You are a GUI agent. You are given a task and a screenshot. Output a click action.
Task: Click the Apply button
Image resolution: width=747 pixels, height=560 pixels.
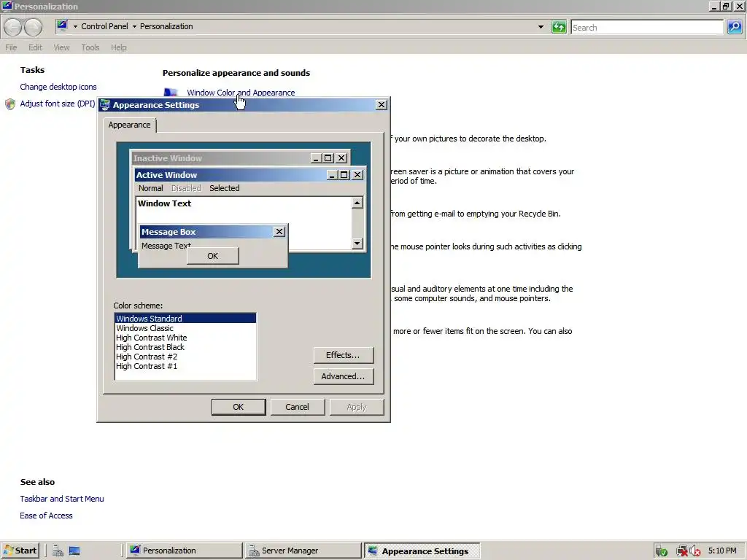(x=356, y=407)
